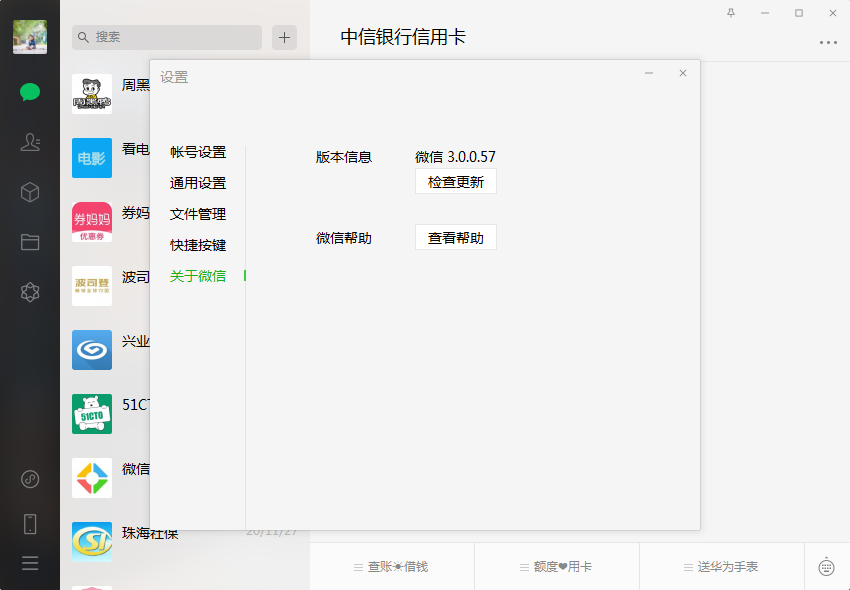Click the 查账☀借钱 menu button
The image size is (850, 590).
pyautogui.click(x=392, y=567)
